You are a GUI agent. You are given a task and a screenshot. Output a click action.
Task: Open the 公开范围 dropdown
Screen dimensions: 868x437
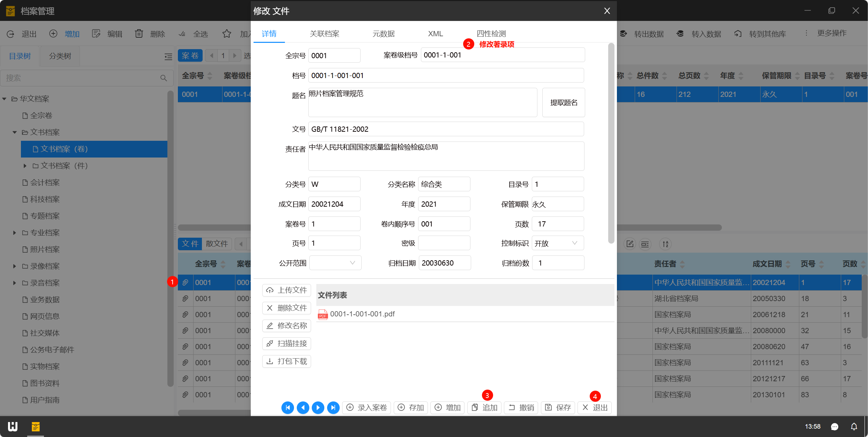[x=335, y=263]
